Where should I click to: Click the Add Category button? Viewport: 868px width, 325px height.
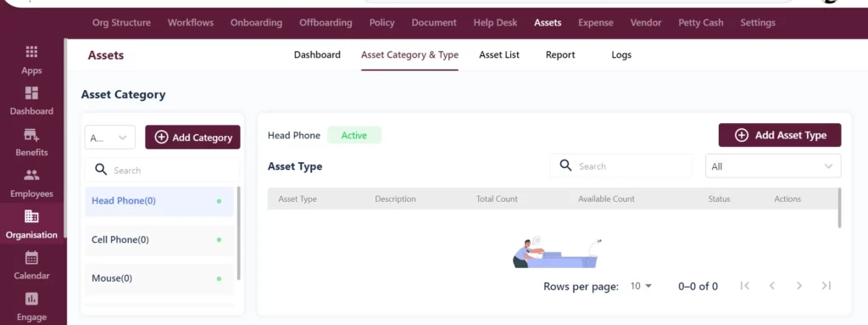coord(192,137)
